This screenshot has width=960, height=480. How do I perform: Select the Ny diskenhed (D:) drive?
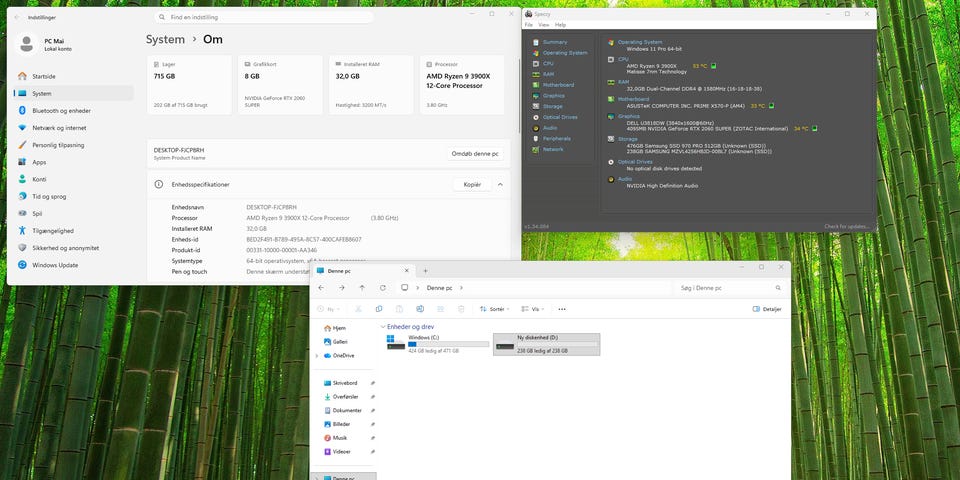(546, 344)
